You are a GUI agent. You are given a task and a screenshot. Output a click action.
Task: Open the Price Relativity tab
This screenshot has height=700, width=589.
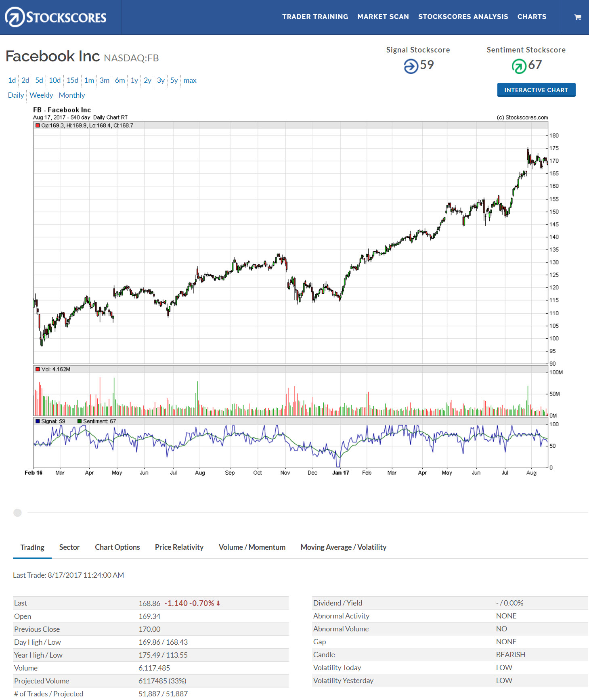(179, 547)
